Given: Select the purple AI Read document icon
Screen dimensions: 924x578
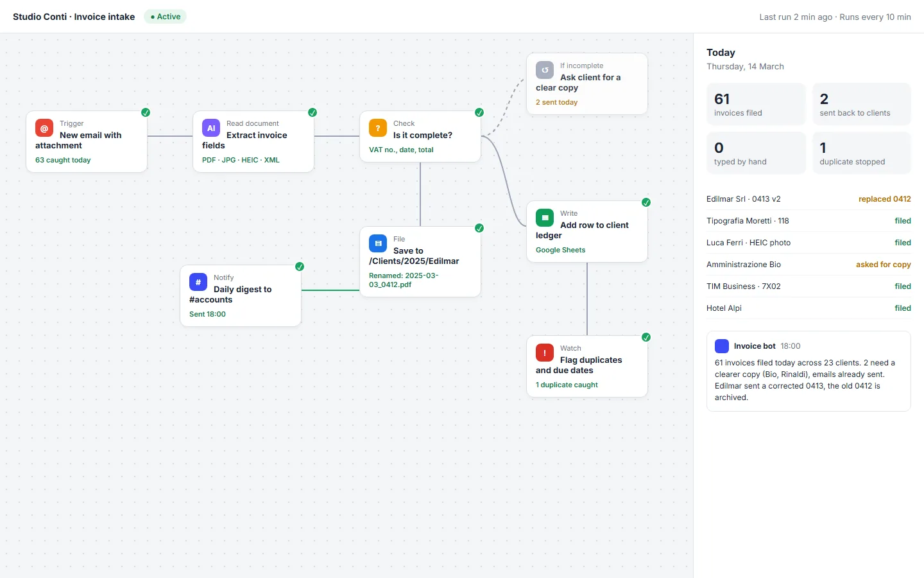Looking at the screenshot, I should [x=211, y=128].
